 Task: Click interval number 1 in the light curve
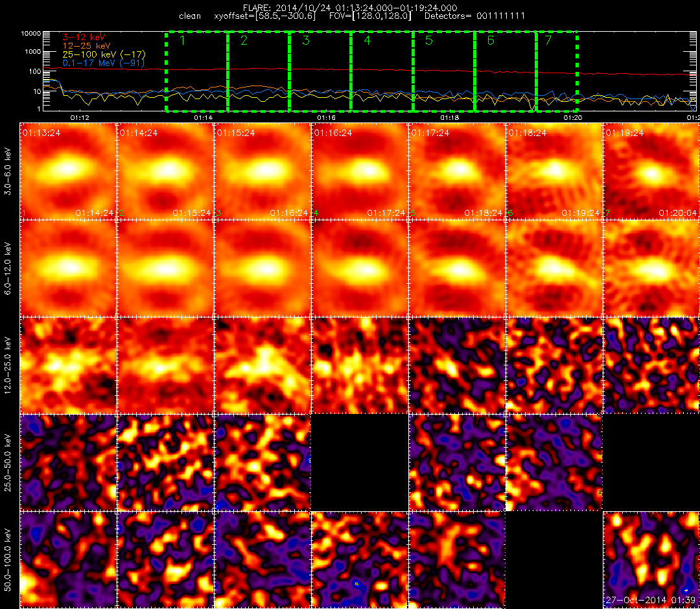click(x=182, y=40)
